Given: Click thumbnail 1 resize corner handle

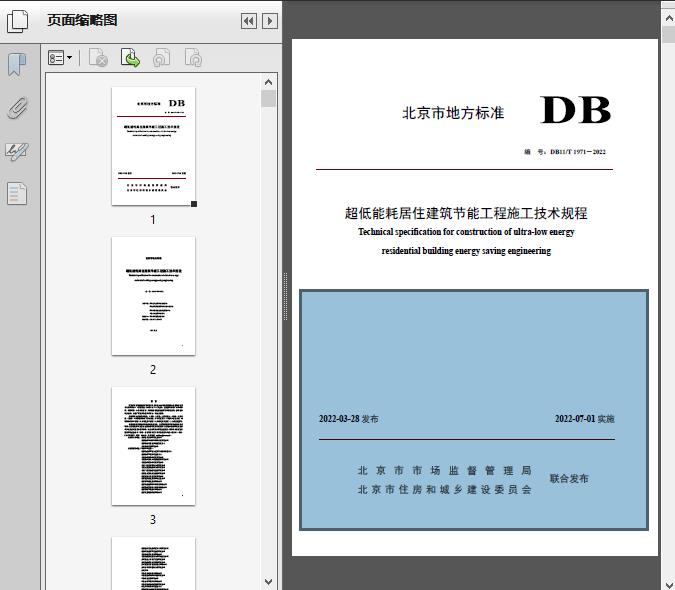Looking at the screenshot, I should (x=194, y=204).
